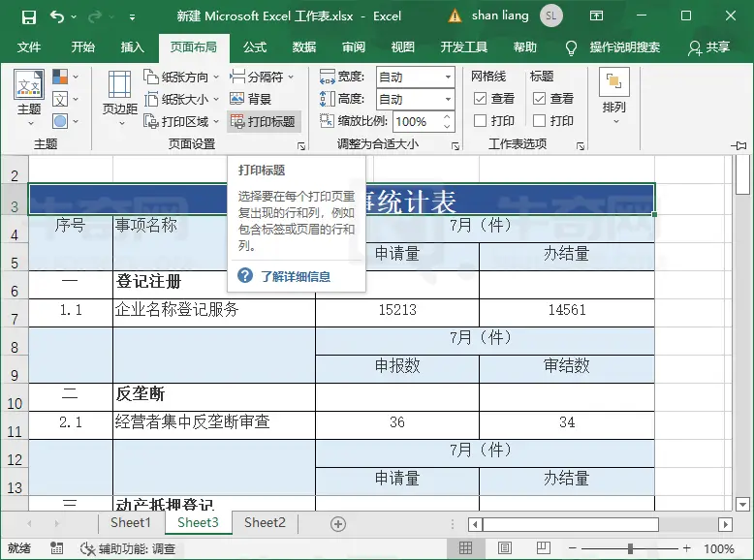Click the Save icon in title bar
Screen dimensions: 754x560
(29, 17)
